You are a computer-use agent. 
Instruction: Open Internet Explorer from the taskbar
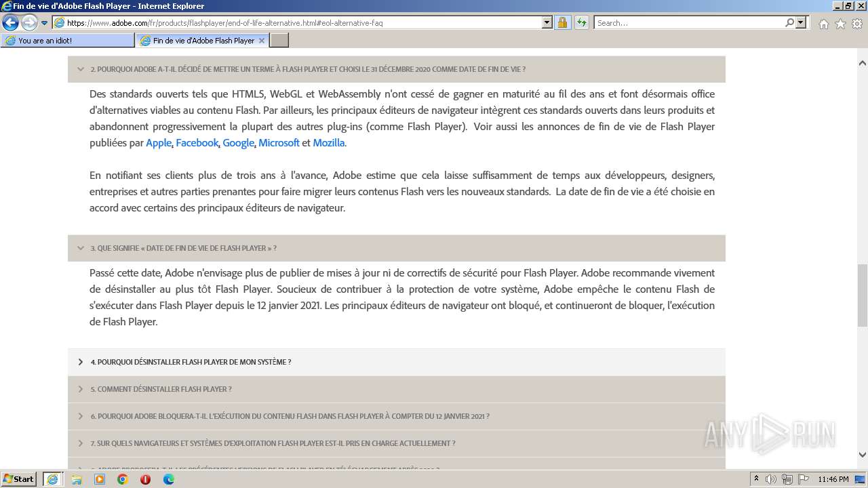(52, 479)
